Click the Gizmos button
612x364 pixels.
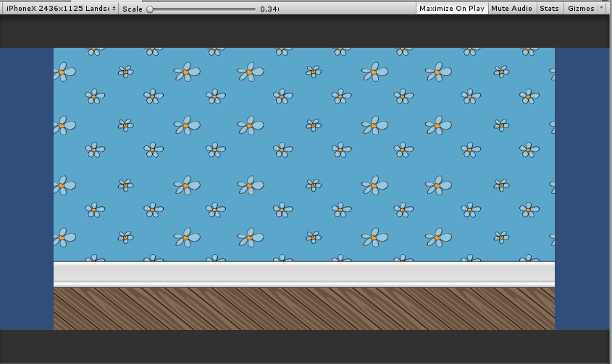(580, 9)
